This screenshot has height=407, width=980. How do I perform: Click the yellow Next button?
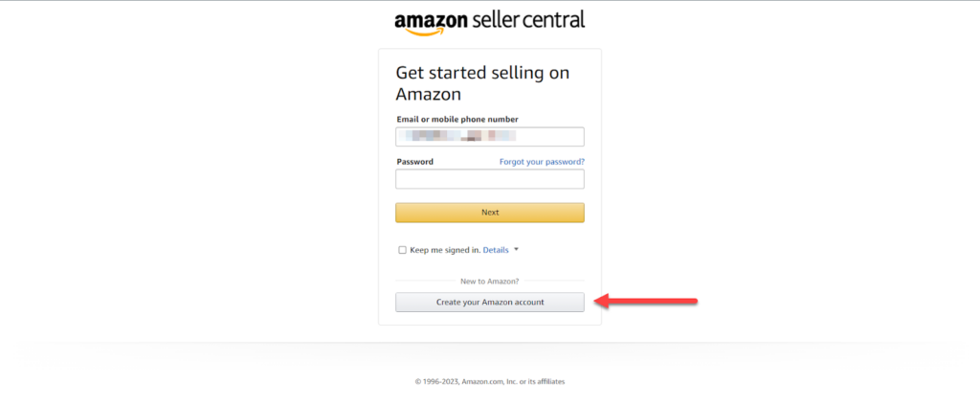pos(490,213)
